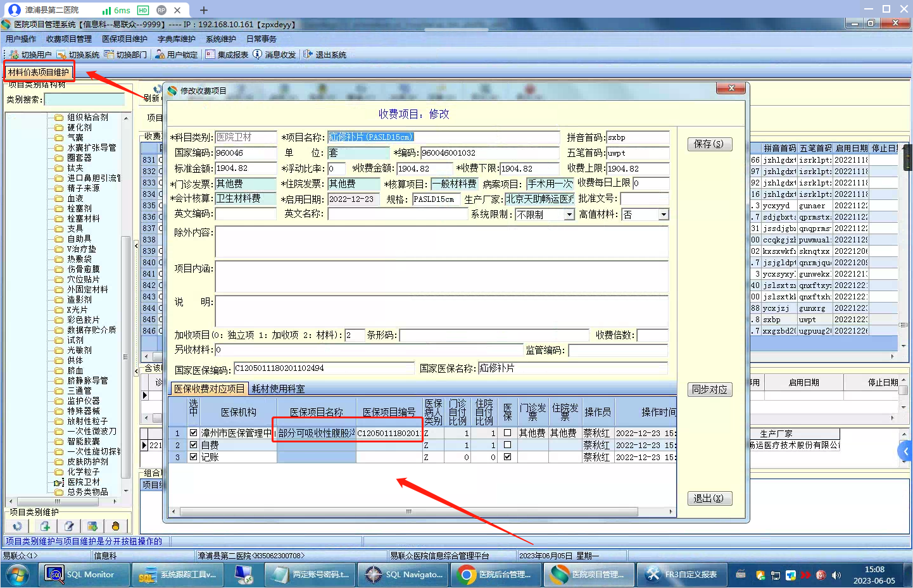Click the green-plus picture icon under 项目类别维护
The height and width of the screenshot is (588, 913).
click(x=92, y=526)
